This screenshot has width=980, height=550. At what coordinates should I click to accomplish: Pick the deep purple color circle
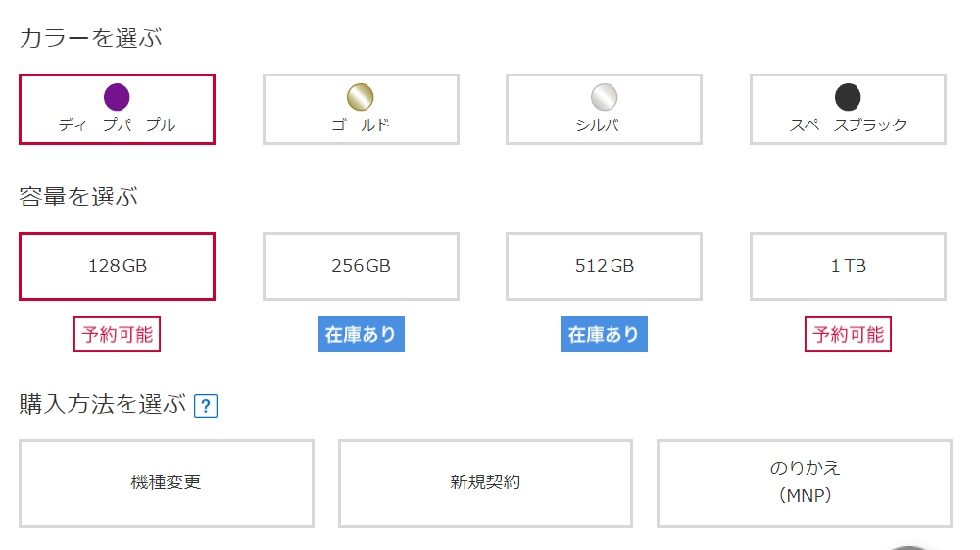[x=117, y=97]
